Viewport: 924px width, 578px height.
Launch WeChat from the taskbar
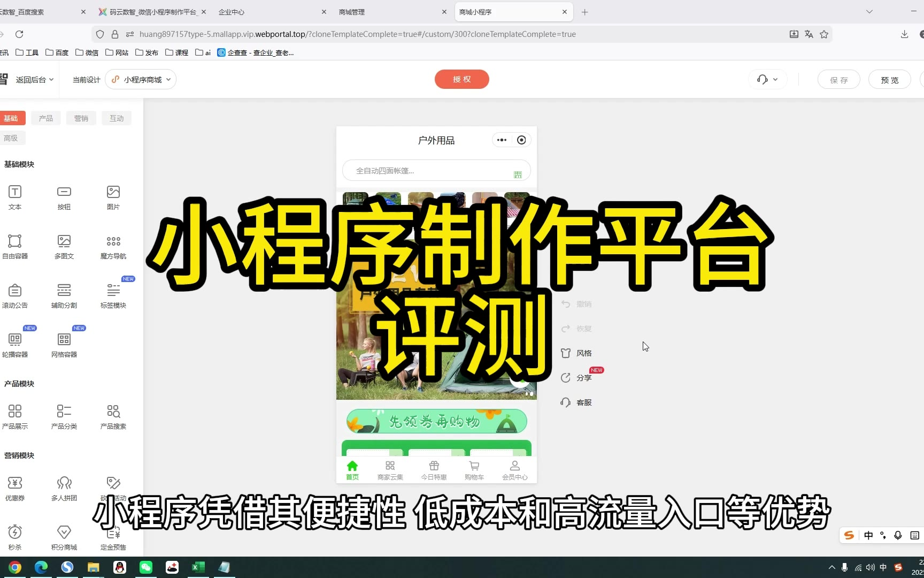tap(146, 567)
